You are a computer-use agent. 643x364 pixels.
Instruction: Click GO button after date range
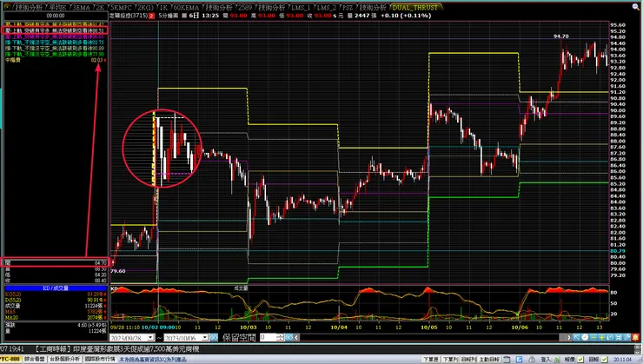click(214, 337)
